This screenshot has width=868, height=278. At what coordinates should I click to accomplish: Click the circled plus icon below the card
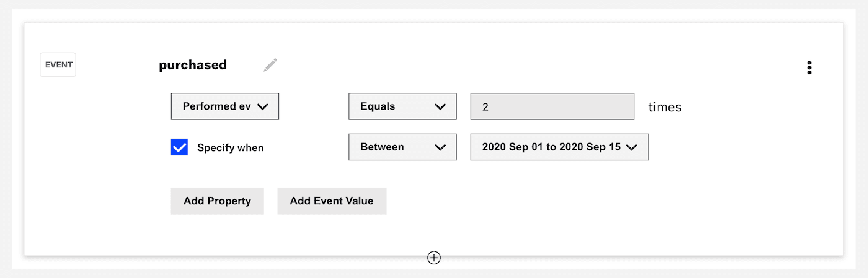click(434, 258)
